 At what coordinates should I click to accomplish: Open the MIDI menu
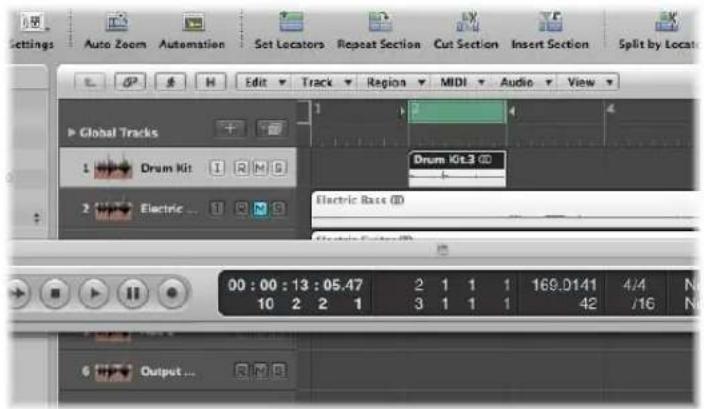pos(462,82)
